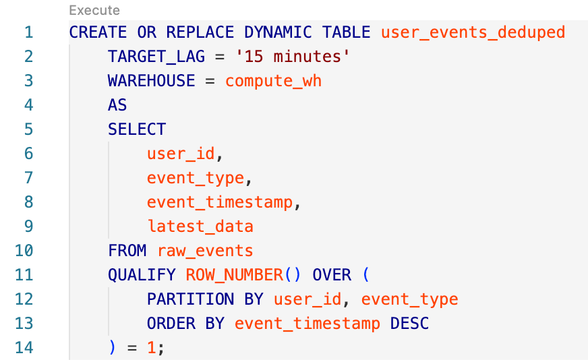Click the CREATE keyword on line 1
Screen dimensions: 588x364
pyautogui.click(x=98, y=32)
